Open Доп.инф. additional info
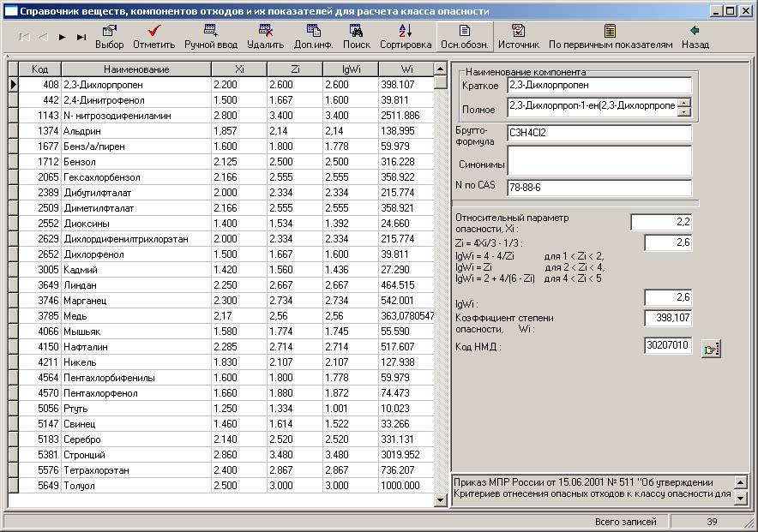Viewport: 758px width, 532px height. coord(314,36)
